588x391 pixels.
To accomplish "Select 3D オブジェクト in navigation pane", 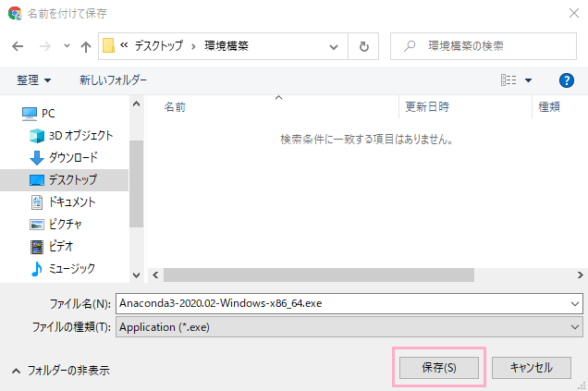I will pos(71,136).
